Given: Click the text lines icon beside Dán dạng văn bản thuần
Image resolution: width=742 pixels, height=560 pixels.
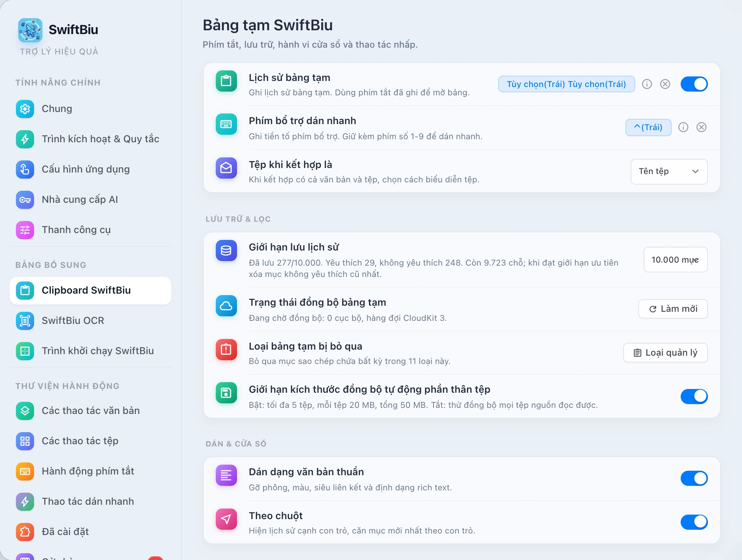Looking at the screenshot, I should click(x=226, y=475).
